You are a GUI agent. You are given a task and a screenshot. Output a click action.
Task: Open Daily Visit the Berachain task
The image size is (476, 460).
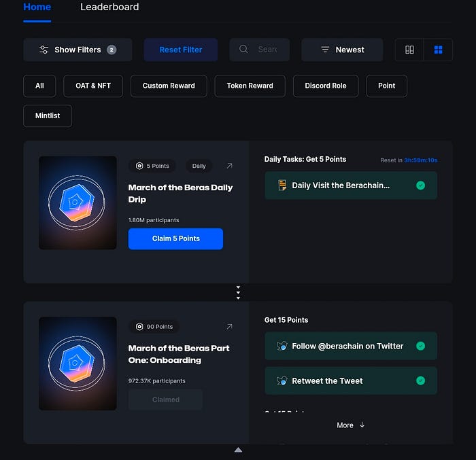click(351, 185)
